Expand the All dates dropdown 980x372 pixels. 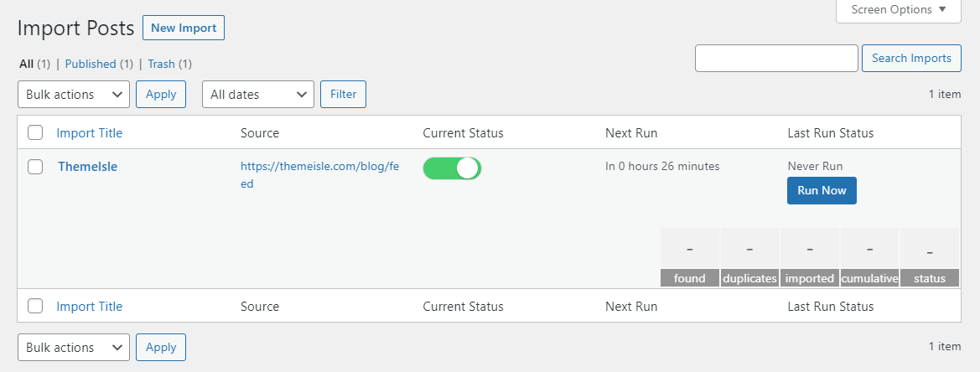pyautogui.click(x=258, y=95)
